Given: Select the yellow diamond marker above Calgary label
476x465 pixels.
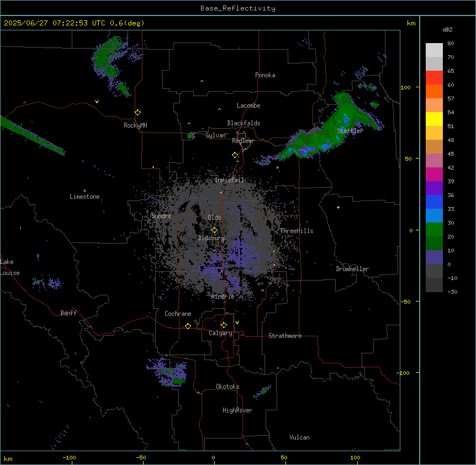Looking at the screenshot, I should click(x=224, y=325).
